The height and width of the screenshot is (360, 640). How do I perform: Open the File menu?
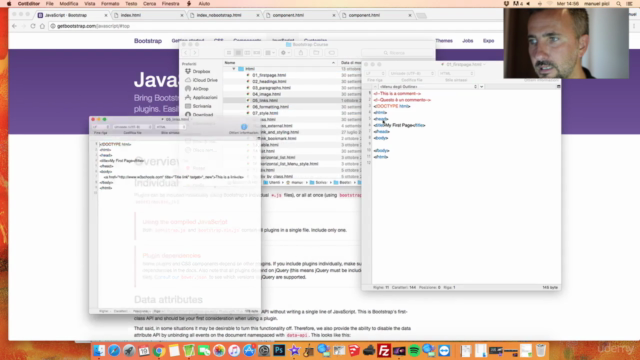pyautogui.click(x=50, y=4)
